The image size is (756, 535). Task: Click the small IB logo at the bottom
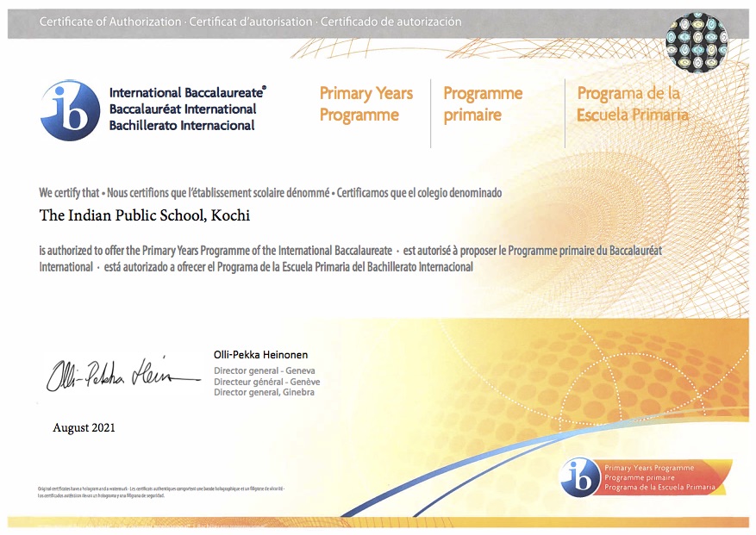(579, 476)
